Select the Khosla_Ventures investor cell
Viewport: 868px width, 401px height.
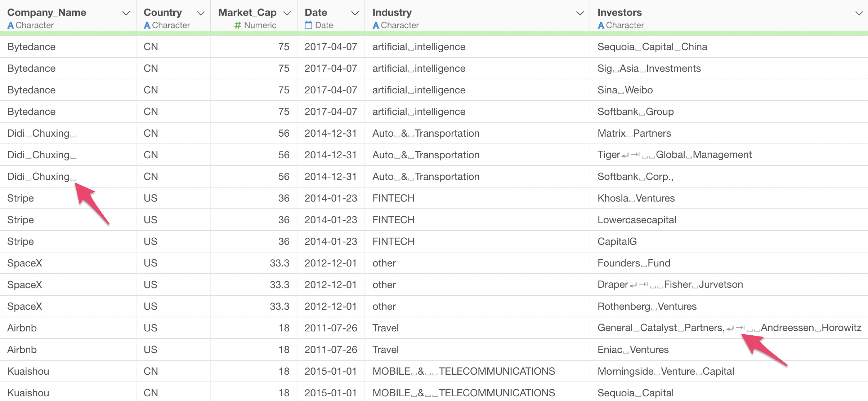click(729, 198)
